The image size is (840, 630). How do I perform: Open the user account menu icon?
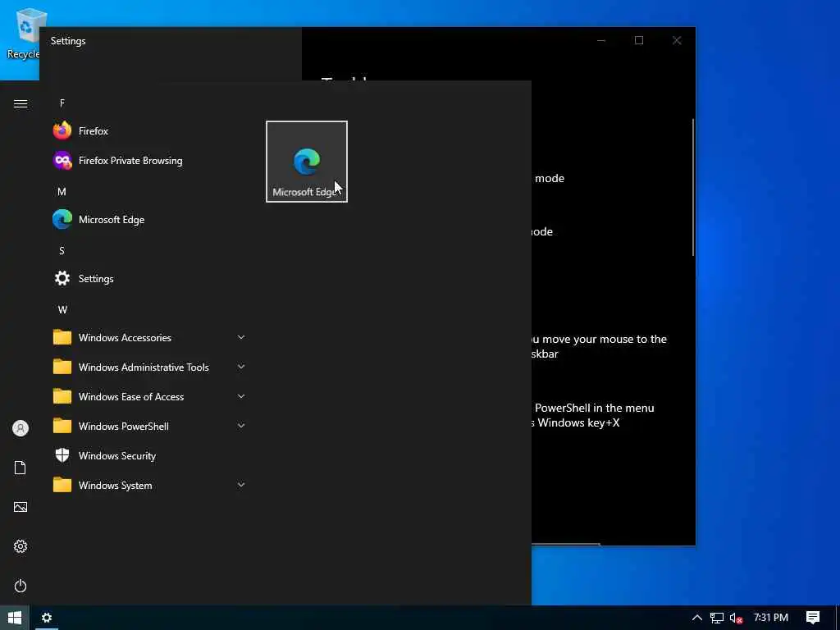pyautogui.click(x=21, y=428)
